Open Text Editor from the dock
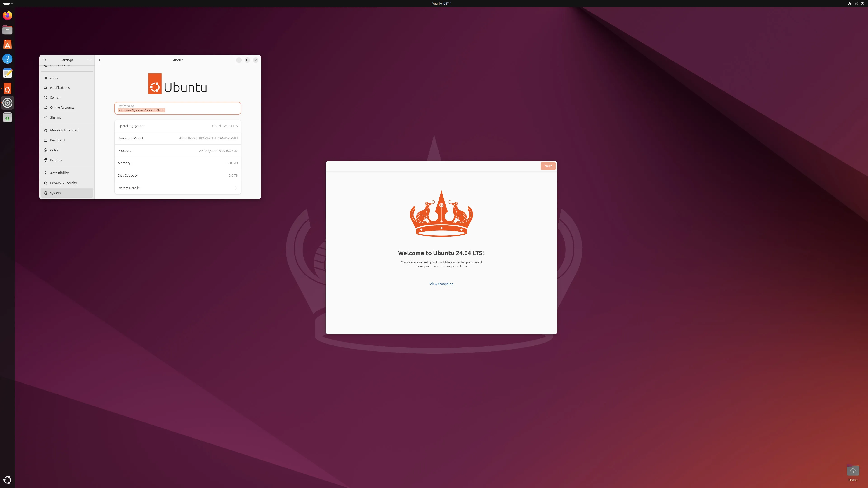The width and height of the screenshot is (868, 488). pos(7,73)
